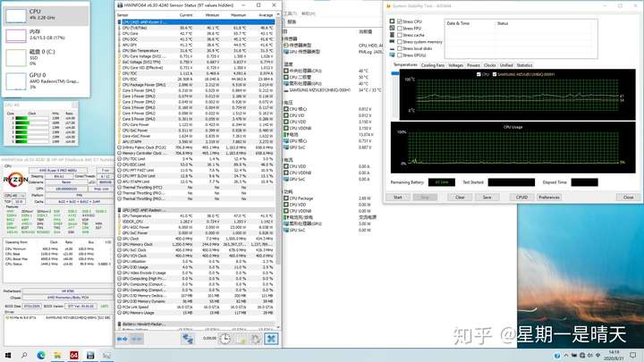Launch Microsoft Edge from taskbar
This screenshot has width=644, height=362.
coord(41,355)
